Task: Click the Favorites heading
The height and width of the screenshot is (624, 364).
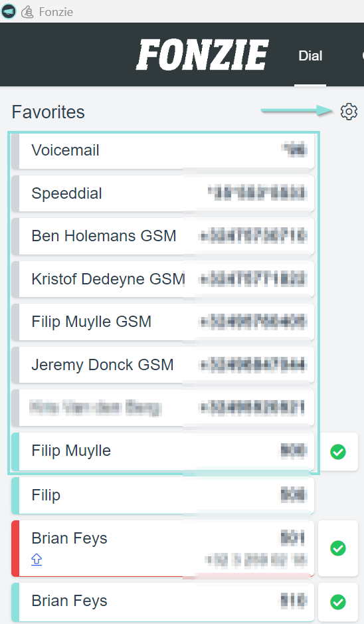Action: coord(48,112)
